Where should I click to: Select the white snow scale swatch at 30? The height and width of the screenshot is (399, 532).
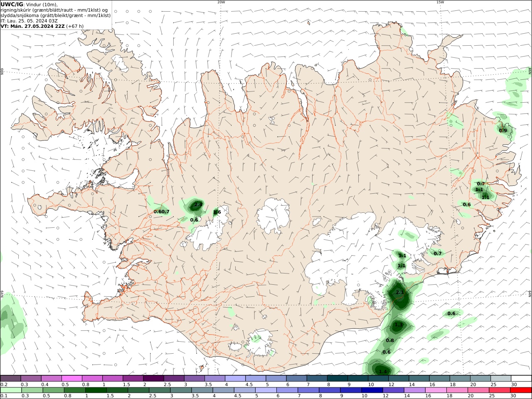[521, 379]
